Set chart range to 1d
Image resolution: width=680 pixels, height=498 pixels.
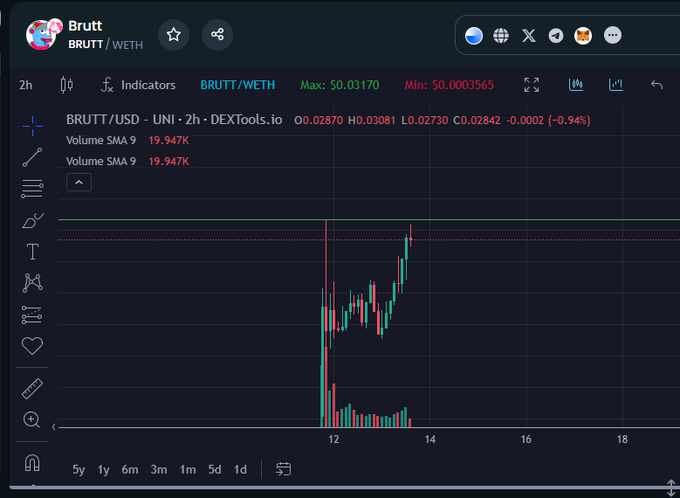pyautogui.click(x=240, y=470)
